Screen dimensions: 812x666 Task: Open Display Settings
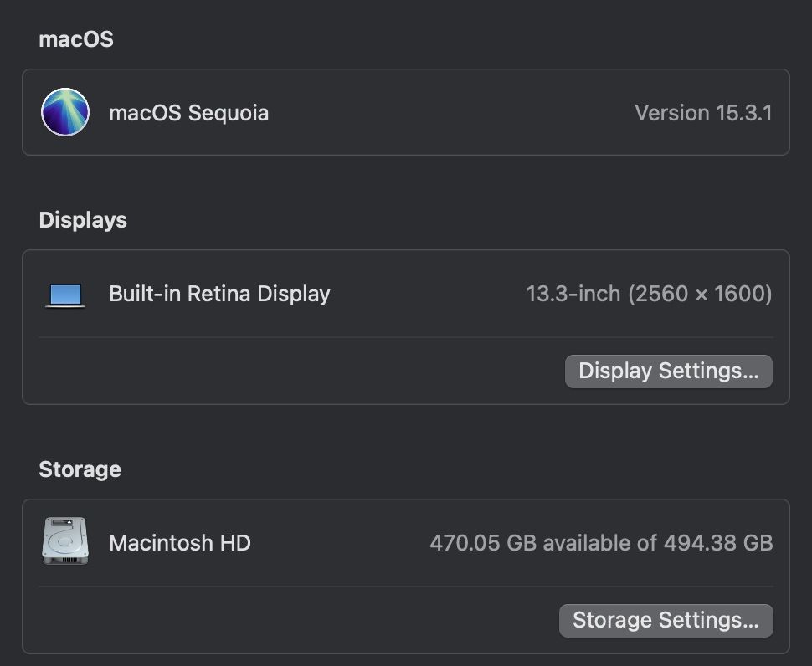[669, 371]
